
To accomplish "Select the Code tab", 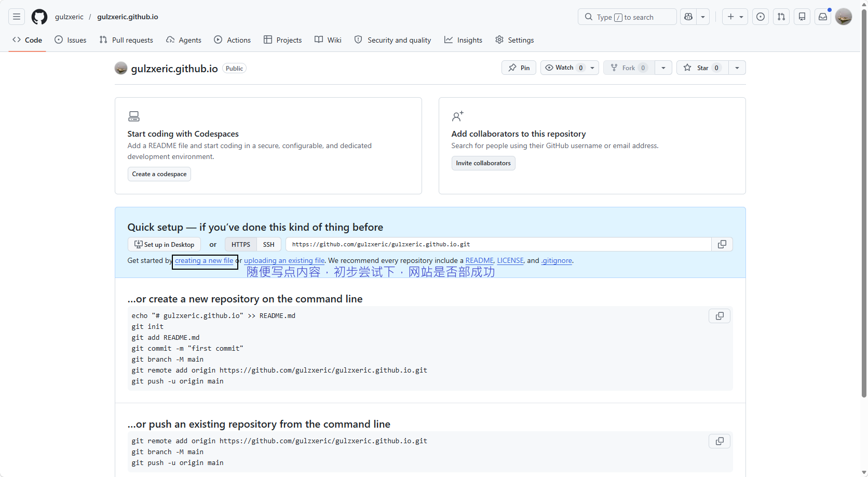I will 28,40.
